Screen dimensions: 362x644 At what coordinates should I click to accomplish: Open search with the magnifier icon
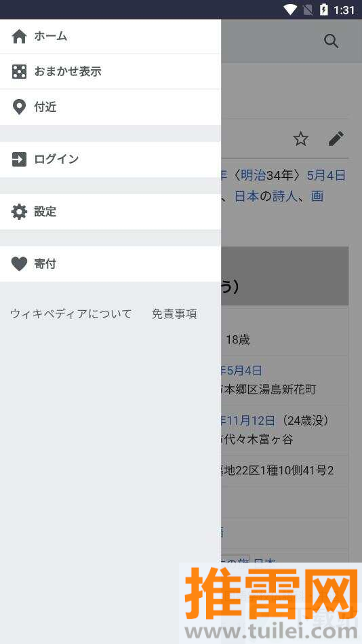331,41
